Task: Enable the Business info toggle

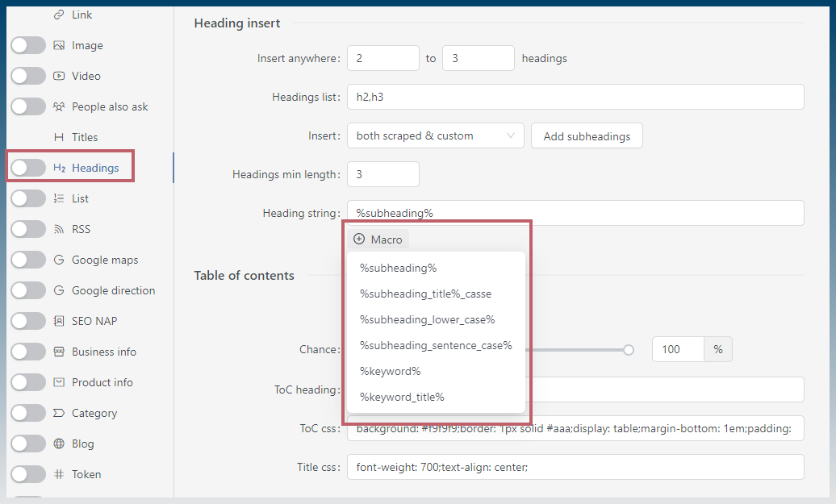Action: 28,352
